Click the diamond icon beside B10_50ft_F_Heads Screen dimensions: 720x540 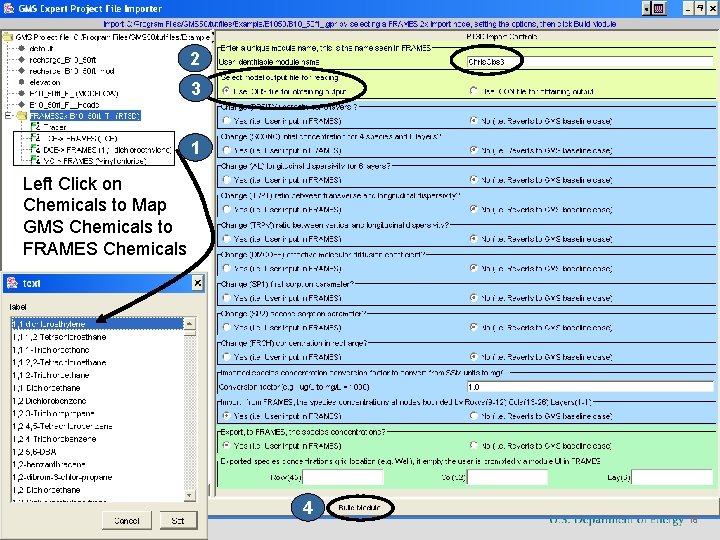pyautogui.click(x=21, y=105)
